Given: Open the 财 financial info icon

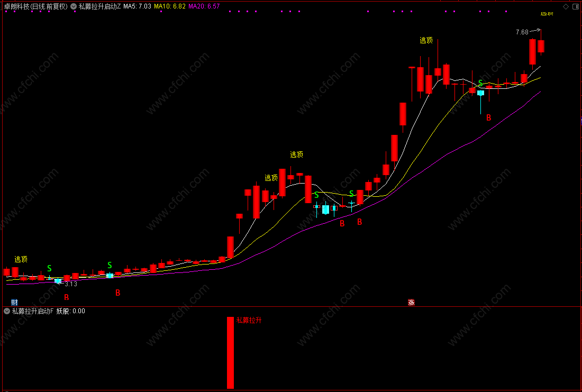Looking at the screenshot, I should 14,302.
